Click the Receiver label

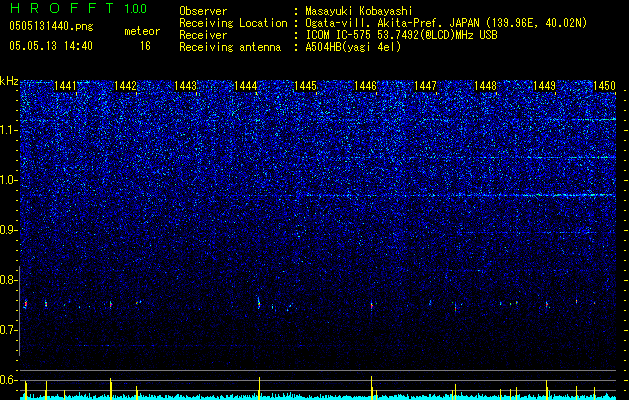(x=203, y=35)
